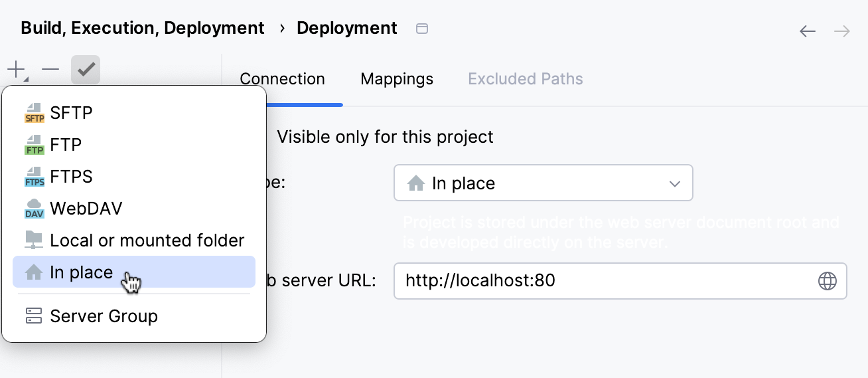Open the Excluded Paths tab
The width and height of the screenshot is (868, 378).
pos(525,79)
